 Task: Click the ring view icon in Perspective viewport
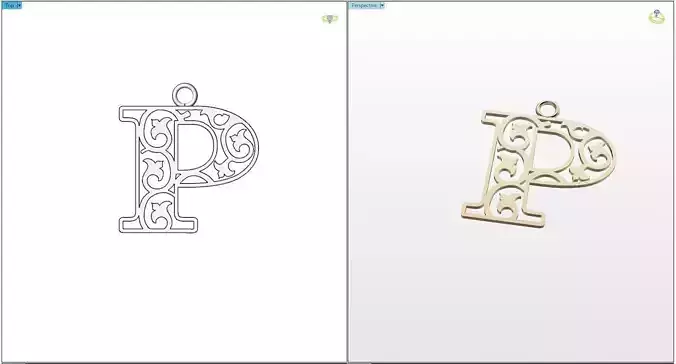pyautogui.click(x=657, y=17)
